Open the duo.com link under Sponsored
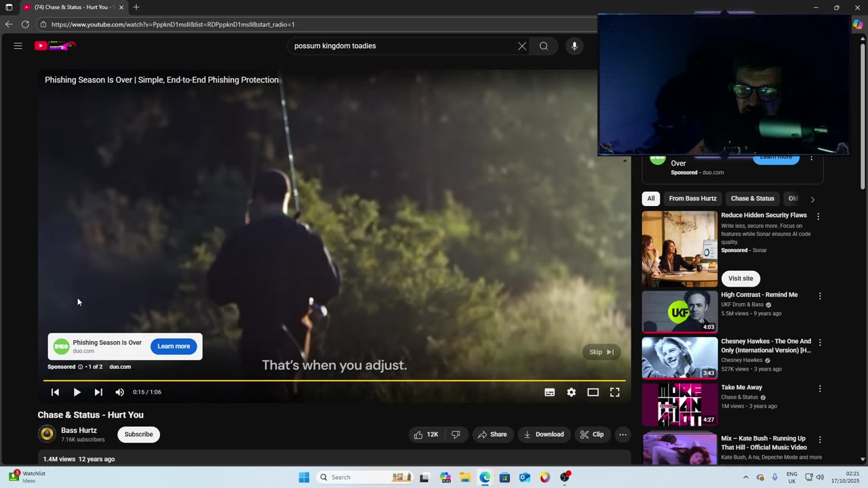Image resolution: width=868 pixels, height=488 pixels. click(x=120, y=367)
